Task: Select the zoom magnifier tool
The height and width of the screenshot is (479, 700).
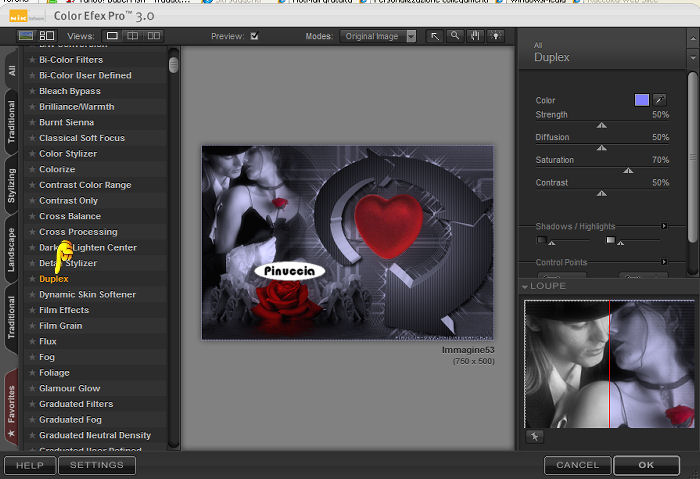Action: [x=455, y=36]
